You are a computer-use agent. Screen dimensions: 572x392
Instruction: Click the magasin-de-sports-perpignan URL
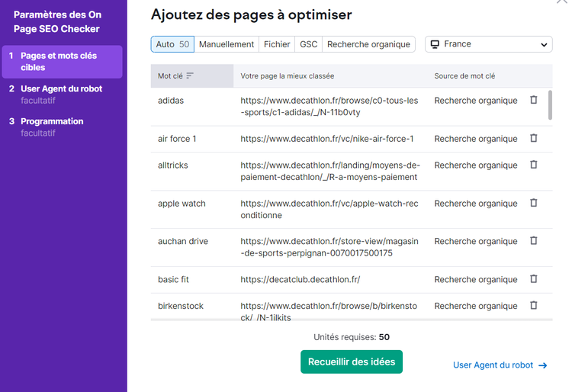[329, 247]
